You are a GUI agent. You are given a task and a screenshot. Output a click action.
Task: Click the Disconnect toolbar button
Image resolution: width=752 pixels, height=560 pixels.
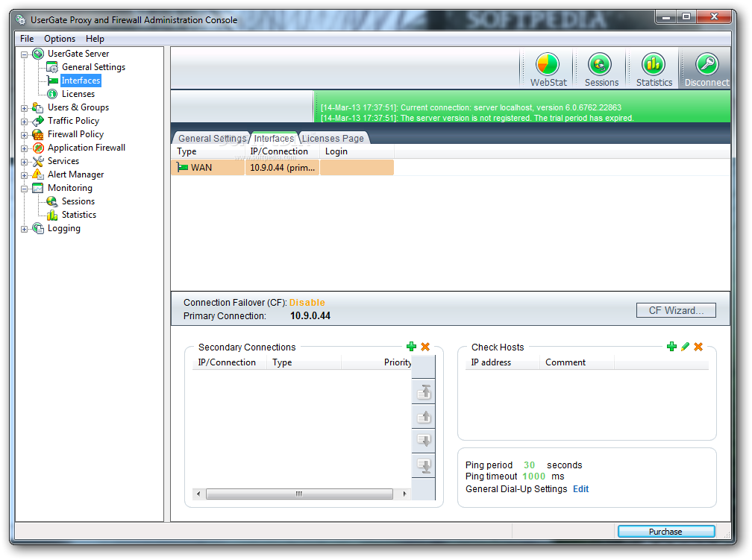point(706,69)
